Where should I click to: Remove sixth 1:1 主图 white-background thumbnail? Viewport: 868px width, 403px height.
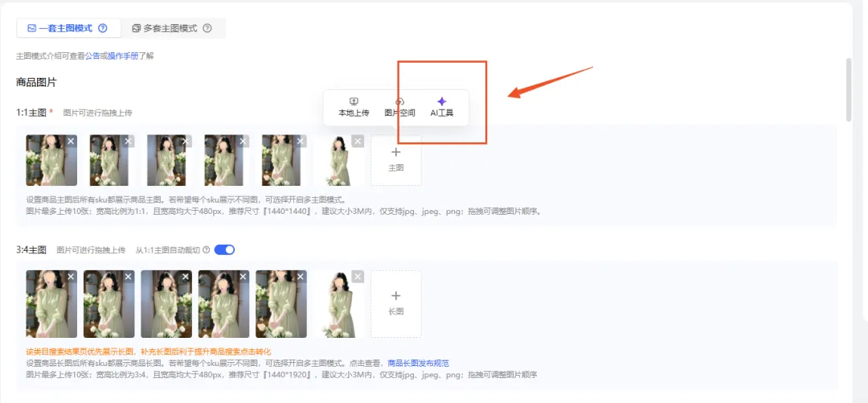coord(358,142)
